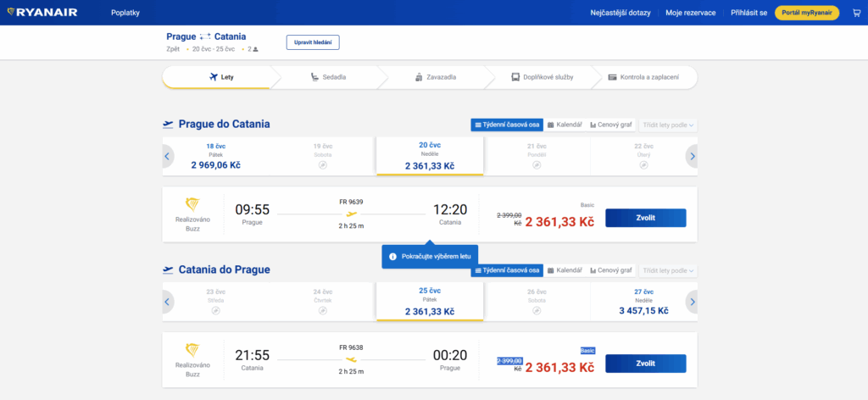The width and height of the screenshot is (868, 400).
Task: Switch outbound view to Cenový graf
Action: point(610,125)
